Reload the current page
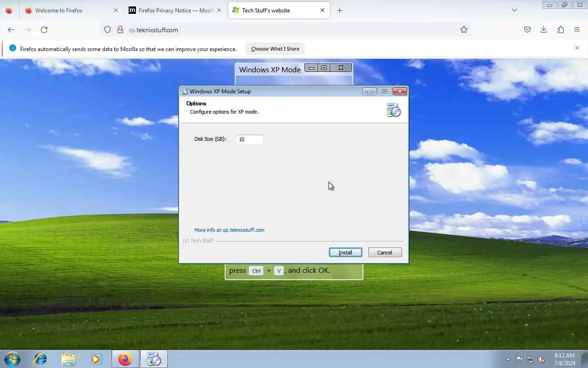This screenshot has height=368, width=588. point(44,29)
